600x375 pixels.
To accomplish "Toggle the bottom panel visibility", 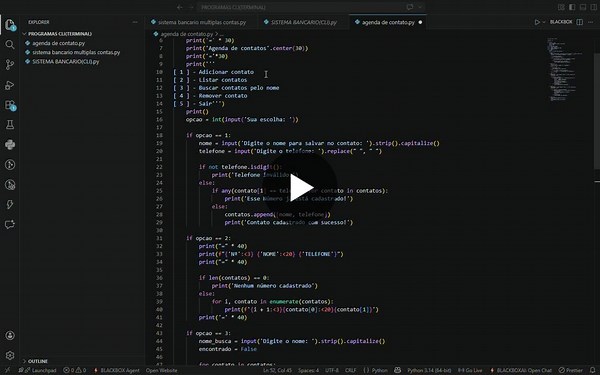I will coord(583,7).
